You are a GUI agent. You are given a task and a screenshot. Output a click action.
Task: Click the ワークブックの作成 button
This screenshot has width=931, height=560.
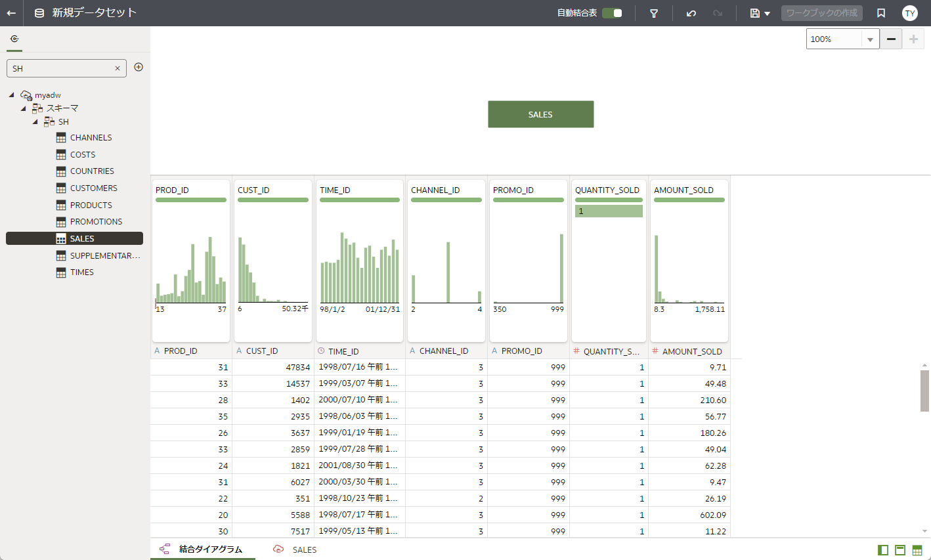tap(821, 13)
